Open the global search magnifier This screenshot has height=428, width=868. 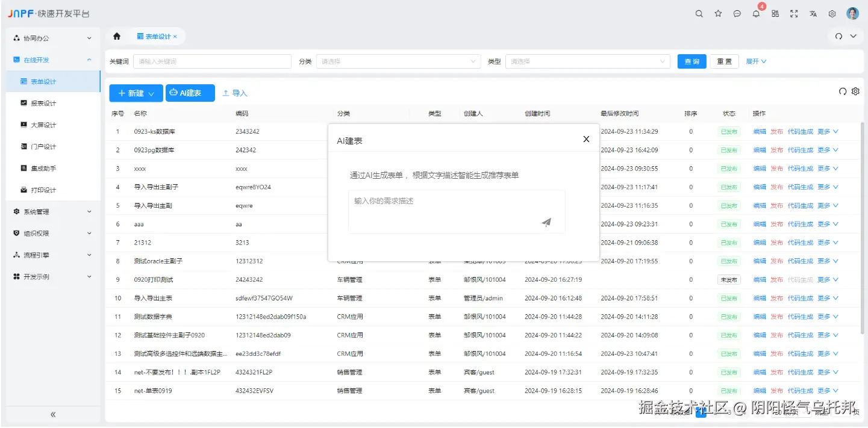point(699,13)
